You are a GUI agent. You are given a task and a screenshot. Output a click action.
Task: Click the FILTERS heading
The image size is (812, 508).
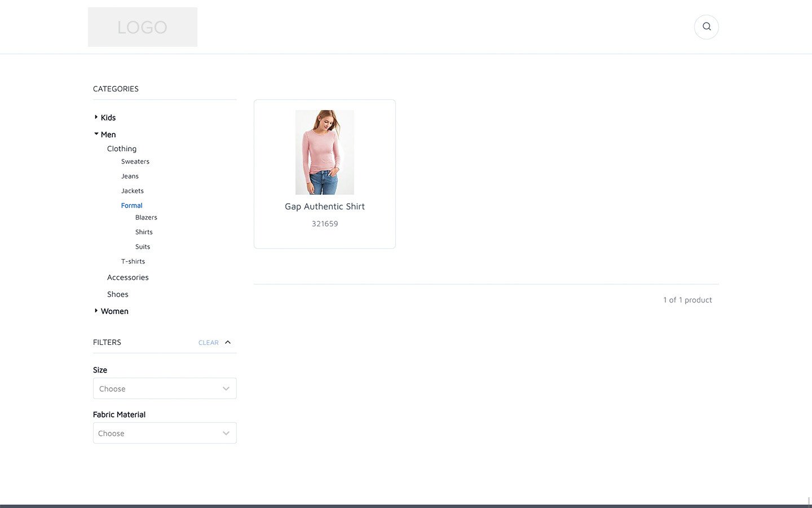coord(107,342)
